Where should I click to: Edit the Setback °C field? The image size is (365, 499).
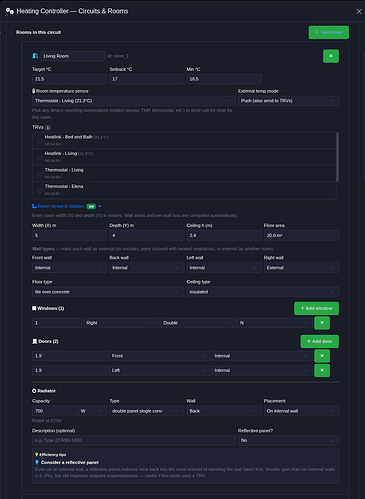tap(147, 79)
